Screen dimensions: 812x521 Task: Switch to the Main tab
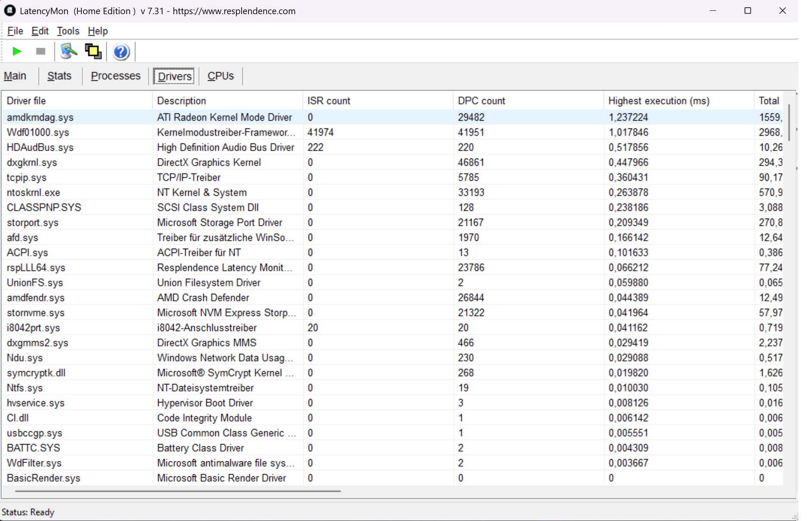(15, 76)
